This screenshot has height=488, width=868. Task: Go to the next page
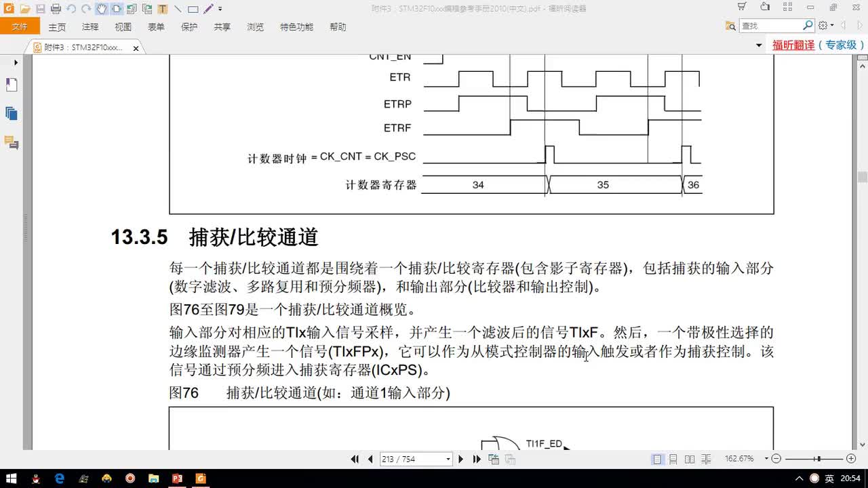click(x=461, y=459)
